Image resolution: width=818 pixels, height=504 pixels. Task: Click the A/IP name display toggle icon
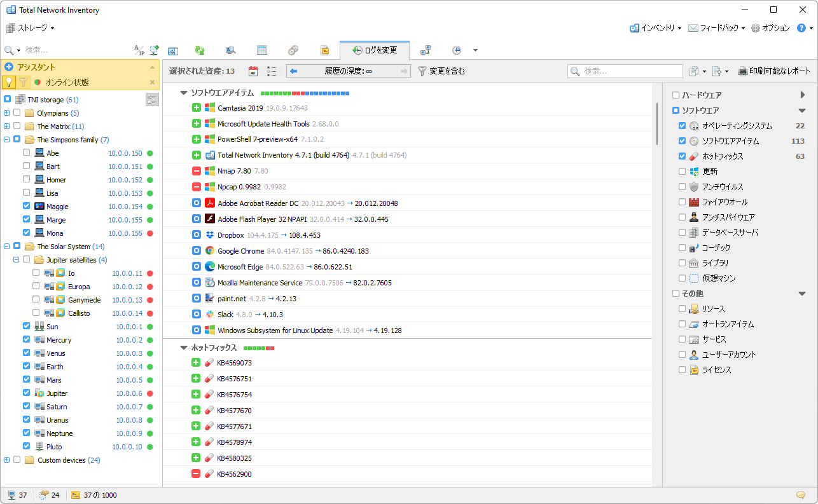(139, 50)
